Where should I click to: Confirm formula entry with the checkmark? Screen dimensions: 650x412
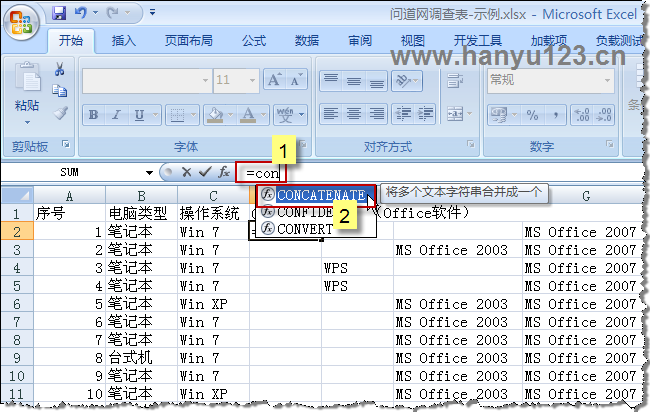tap(205, 172)
